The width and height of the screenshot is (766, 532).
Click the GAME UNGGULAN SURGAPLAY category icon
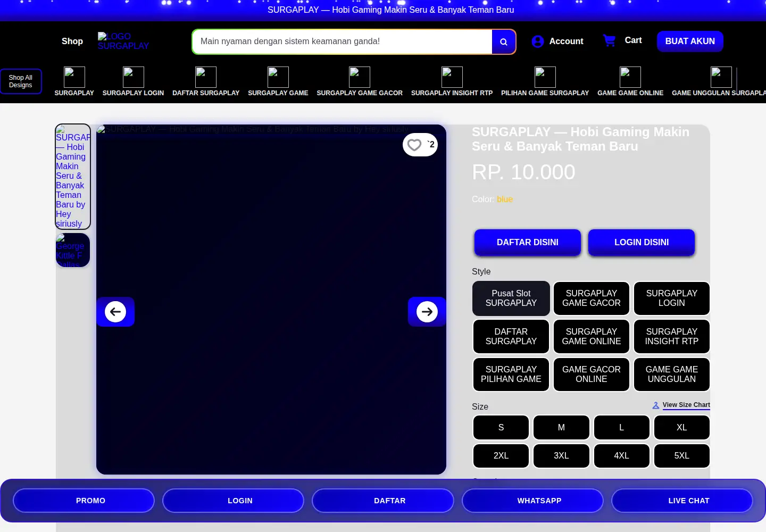[721, 77]
